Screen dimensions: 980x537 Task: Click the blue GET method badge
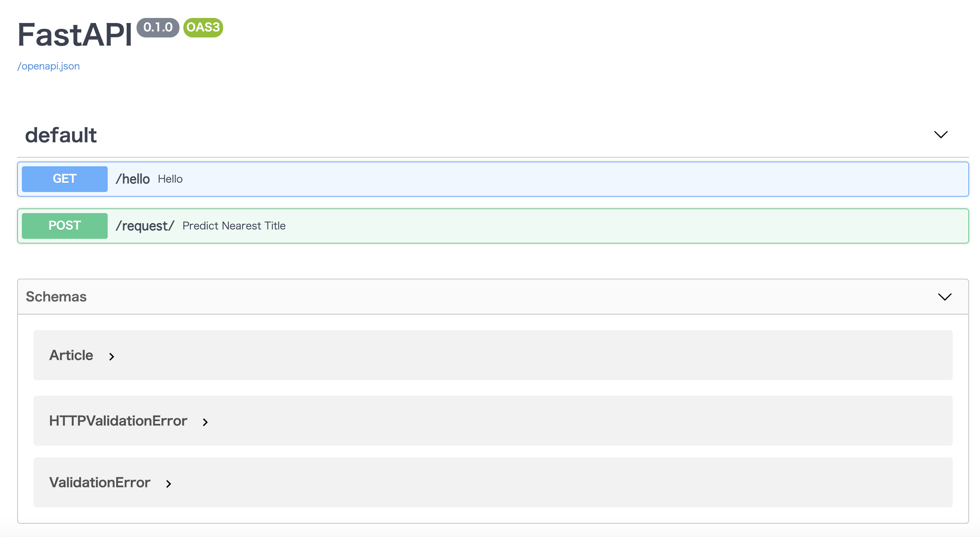point(65,179)
